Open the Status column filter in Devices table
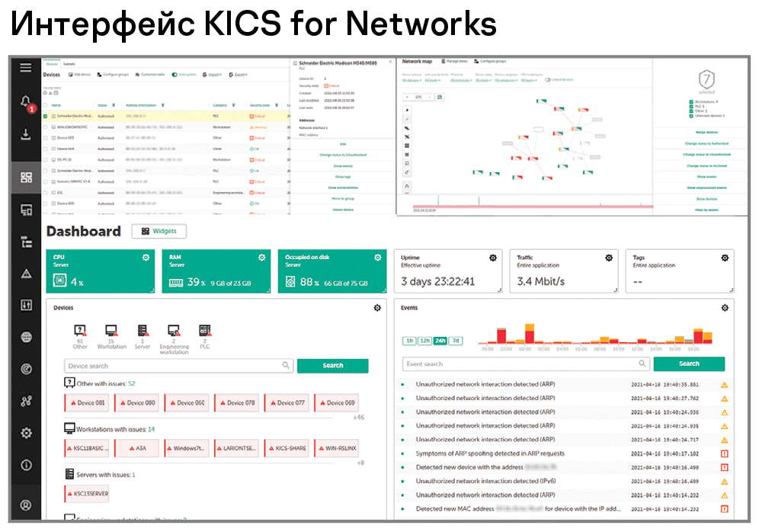 tap(114, 105)
